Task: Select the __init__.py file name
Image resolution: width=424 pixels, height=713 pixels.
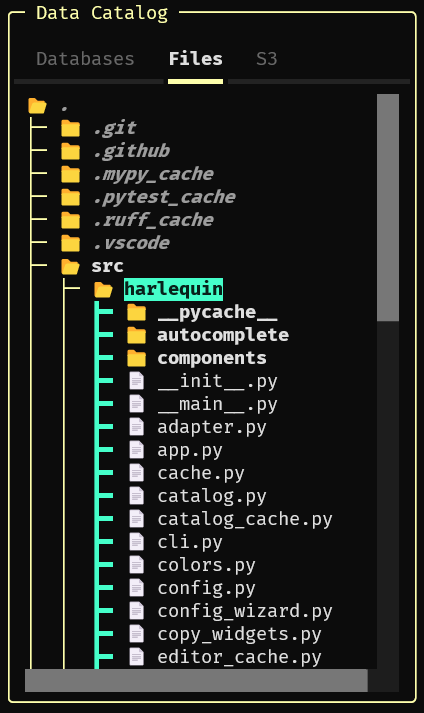Action: click(217, 381)
